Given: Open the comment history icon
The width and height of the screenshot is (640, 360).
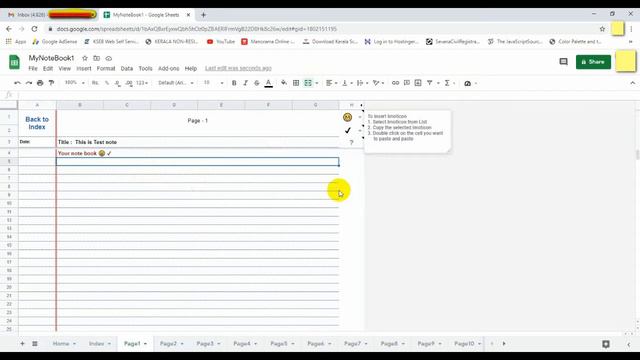Looking at the screenshot, I should (x=563, y=62).
